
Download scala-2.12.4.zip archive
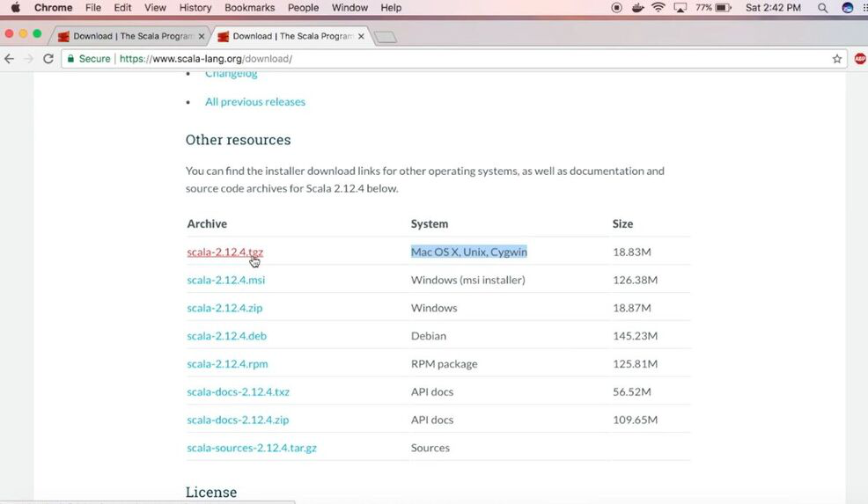[x=224, y=308]
